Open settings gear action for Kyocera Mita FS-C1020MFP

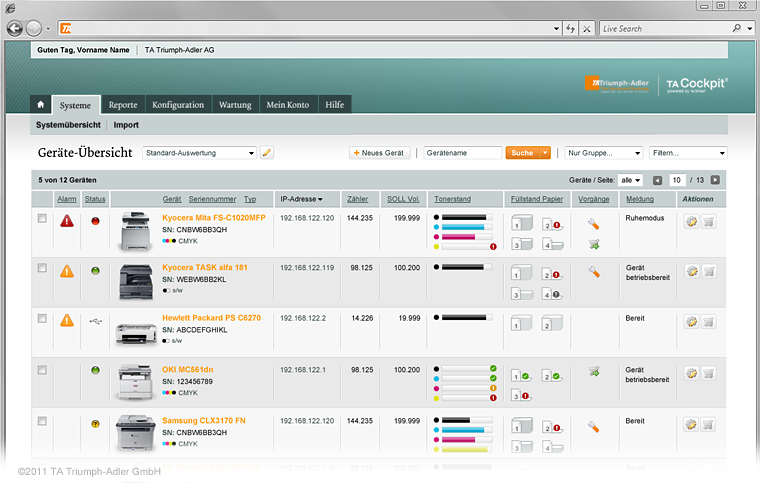tap(692, 221)
